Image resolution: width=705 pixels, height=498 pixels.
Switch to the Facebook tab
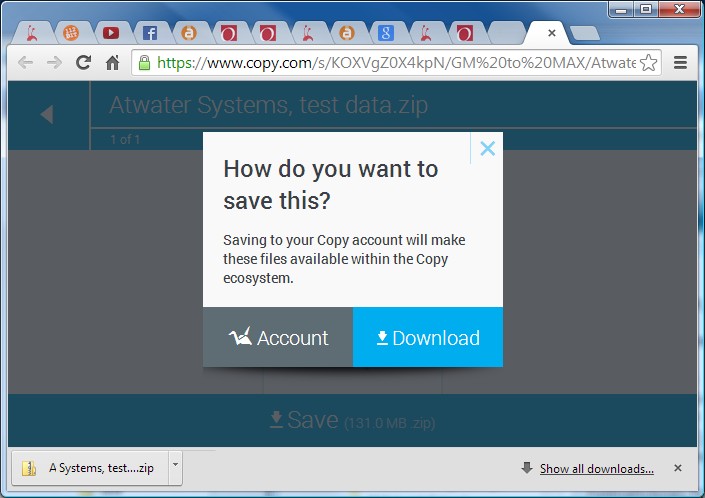[x=150, y=33]
